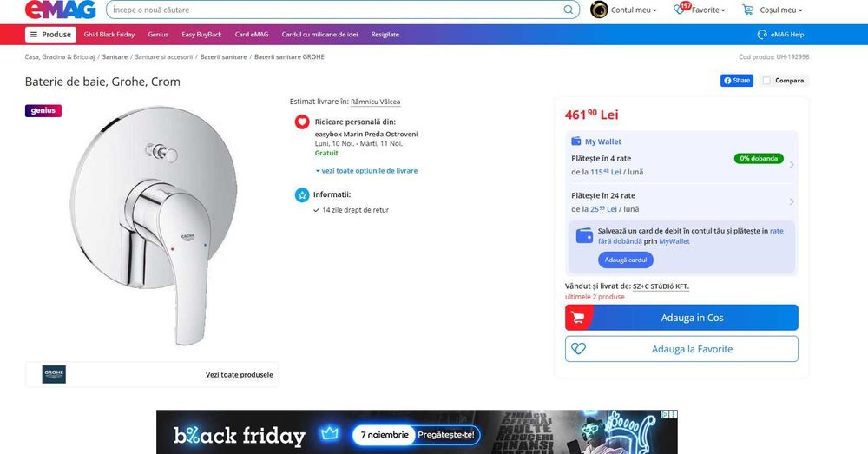Go to Ghid Black Friday menu item
The height and width of the screenshot is (454, 868).
[109, 35]
